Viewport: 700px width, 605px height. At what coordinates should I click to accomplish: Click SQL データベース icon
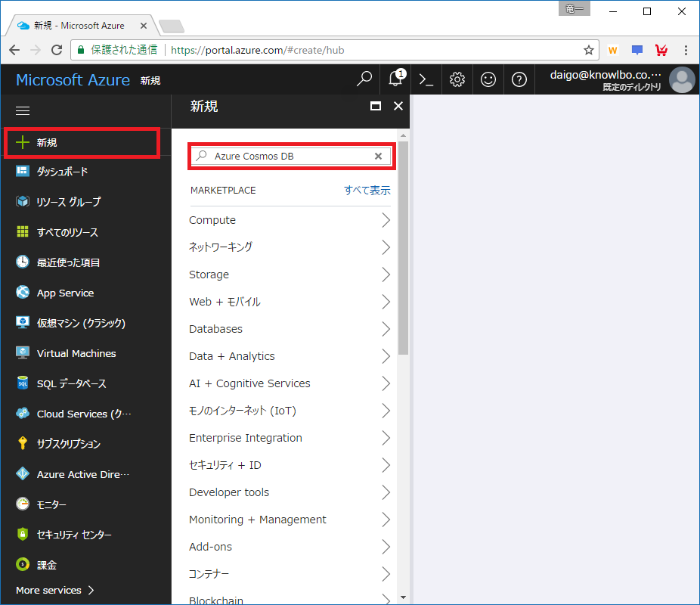click(23, 383)
